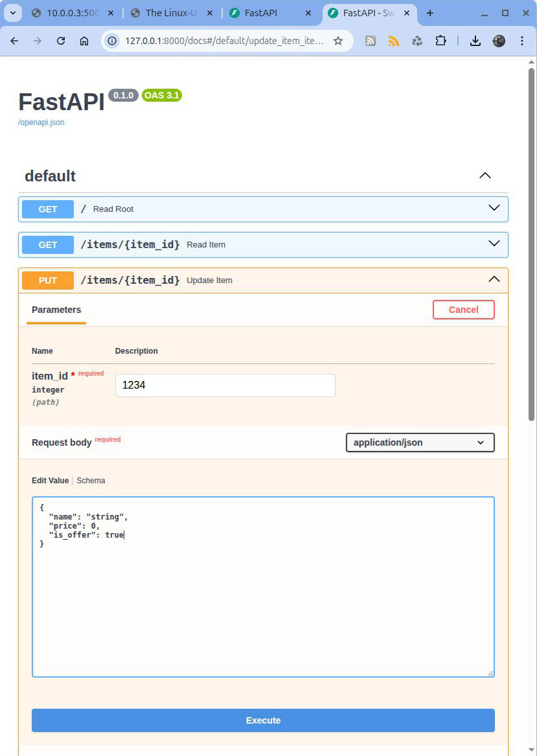The height and width of the screenshot is (756, 537).
Task: Click the orange RSS feed extension icon
Action: point(393,41)
